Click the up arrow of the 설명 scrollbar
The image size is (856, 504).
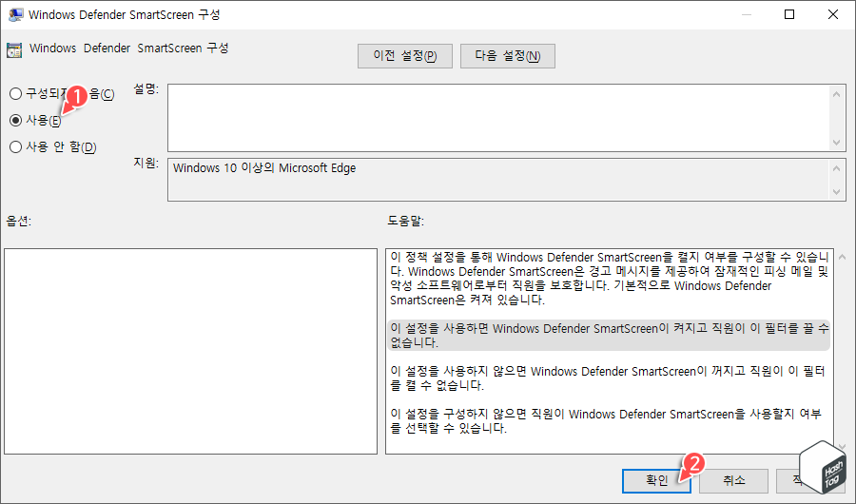(836, 94)
